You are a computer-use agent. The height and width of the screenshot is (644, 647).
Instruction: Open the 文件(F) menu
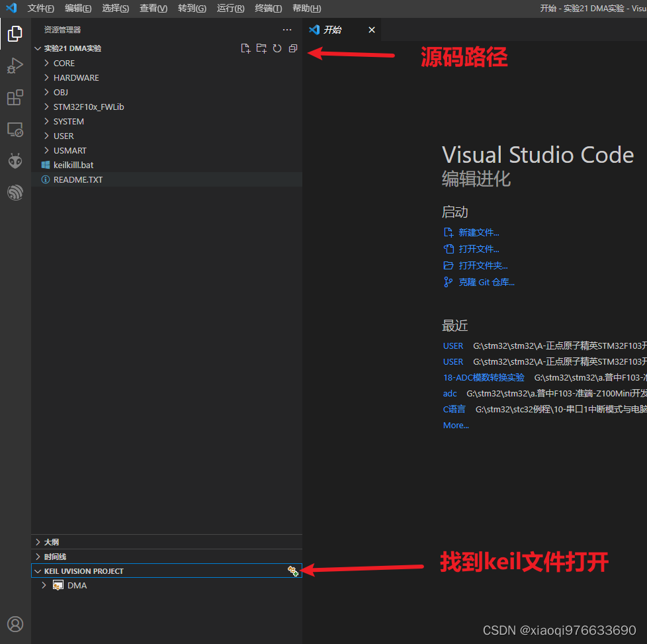41,8
